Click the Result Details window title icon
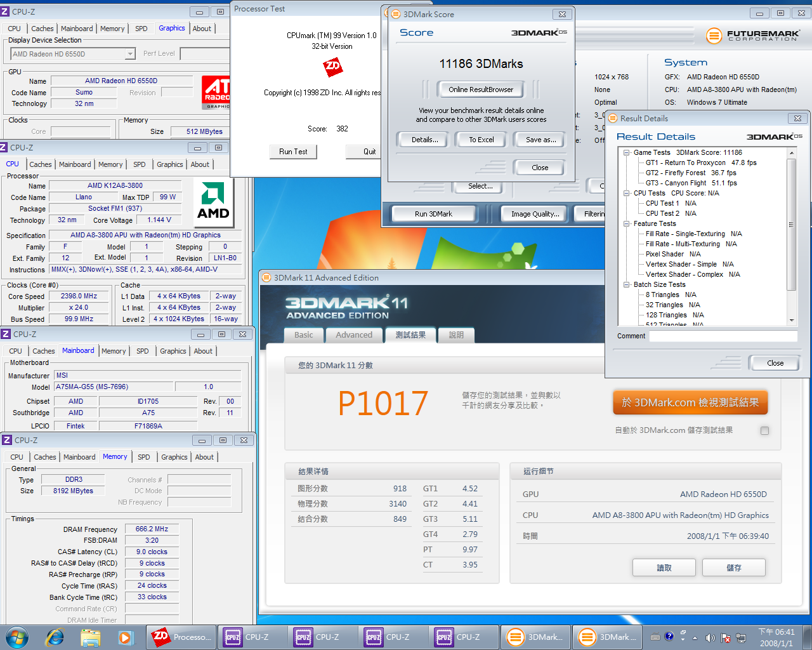The image size is (812, 650). (x=613, y=118)
